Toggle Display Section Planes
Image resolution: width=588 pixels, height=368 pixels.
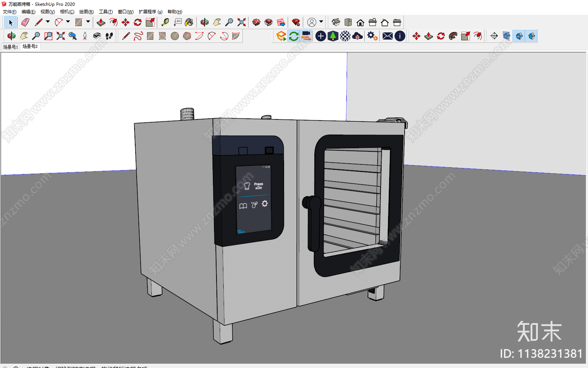click(x=506, y=36)
